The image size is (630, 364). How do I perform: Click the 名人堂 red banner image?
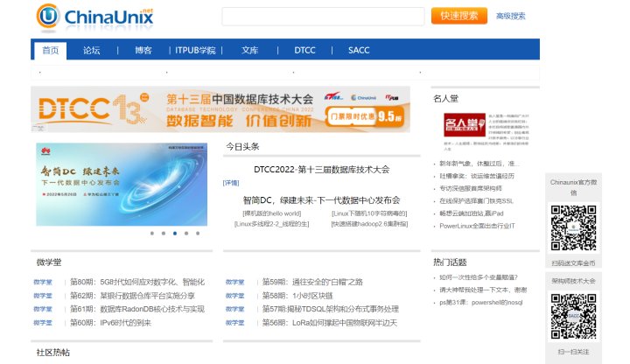click(465, 129)
